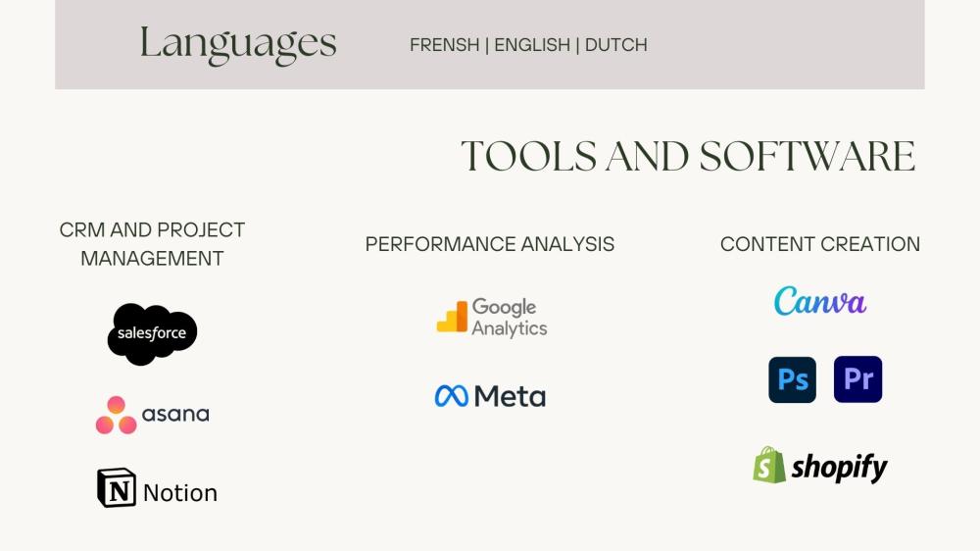
Task: Click the Notion cube icon
Action: (117, 488)
